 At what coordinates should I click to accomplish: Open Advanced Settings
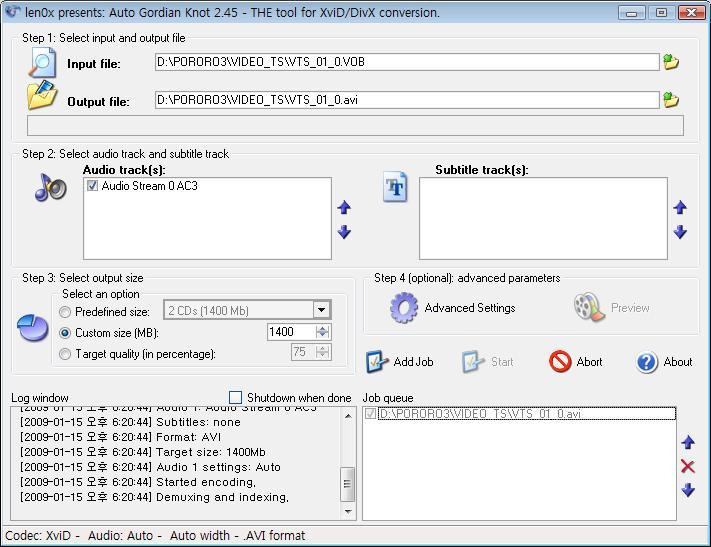pos(470,308)
